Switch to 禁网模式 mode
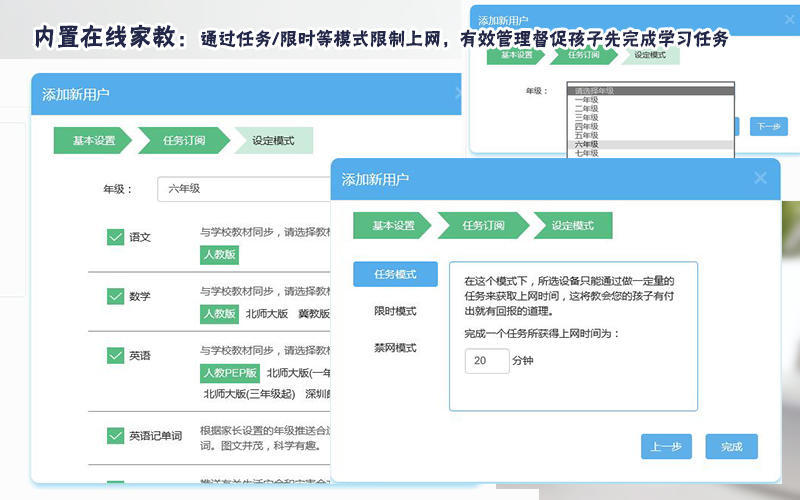 [395, 347]
